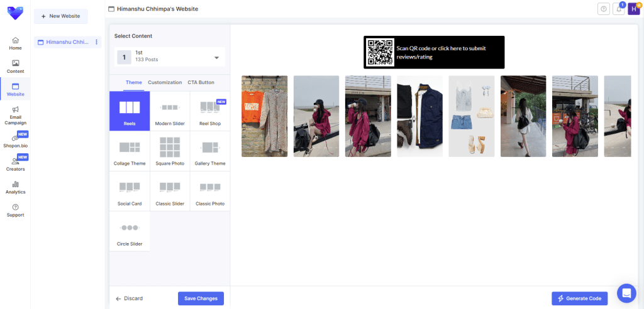Choose the Collage Theme layout

(130, 151)
